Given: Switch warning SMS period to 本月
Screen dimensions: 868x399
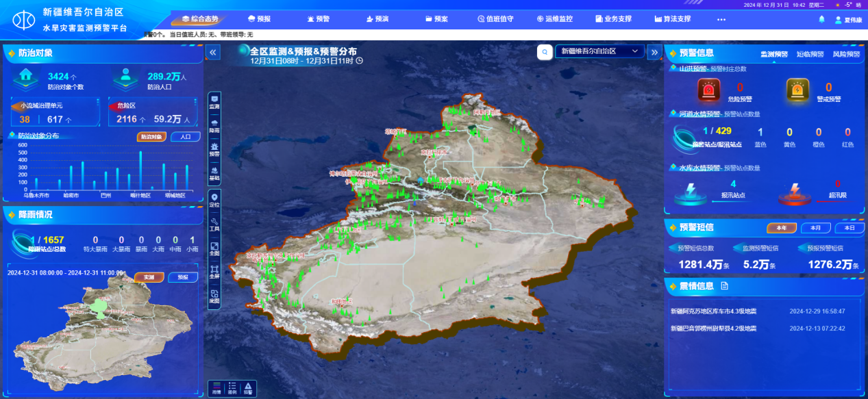Looking at the screenshot, I should (x=815, y=228).
